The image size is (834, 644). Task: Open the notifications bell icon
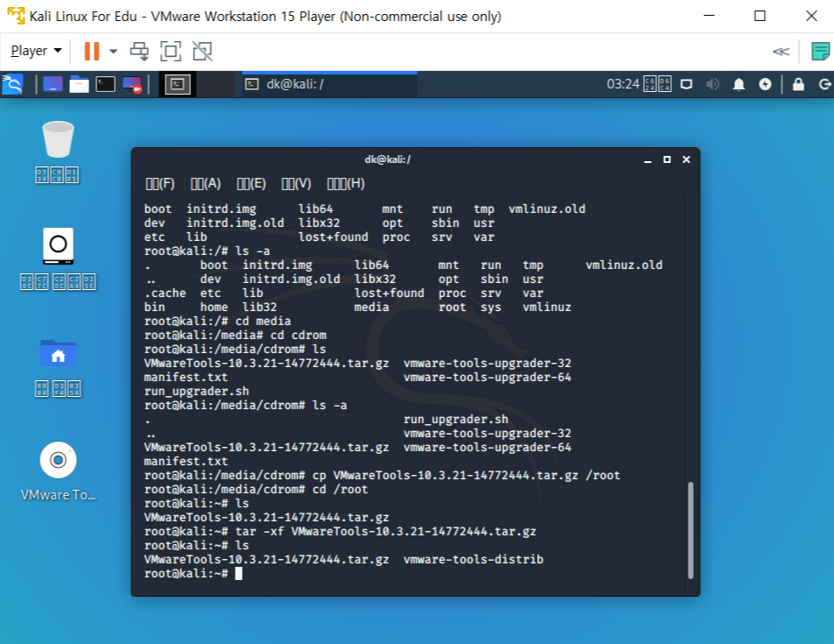click(739, 84)
